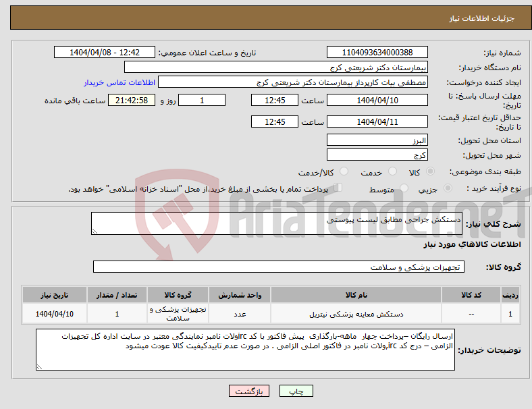The height and width of the screenshot is (409, 532).
Task: Click the چاپ (print) button
Action: (296, 391)
